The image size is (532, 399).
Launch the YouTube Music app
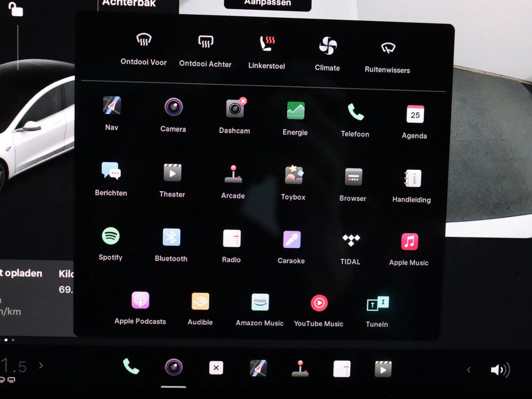pos(319,302)
